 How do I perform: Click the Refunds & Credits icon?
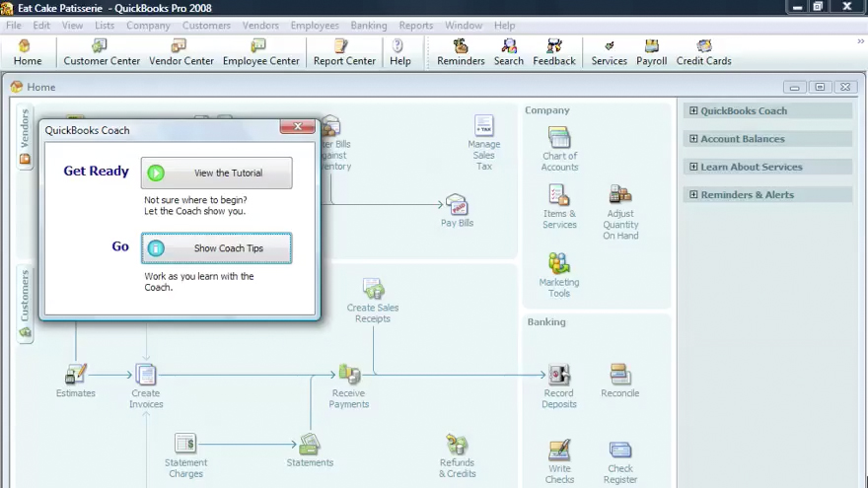[458, 455]
